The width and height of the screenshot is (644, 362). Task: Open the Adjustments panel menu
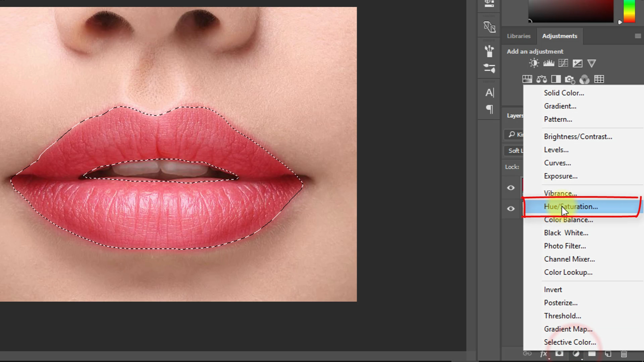637,36
